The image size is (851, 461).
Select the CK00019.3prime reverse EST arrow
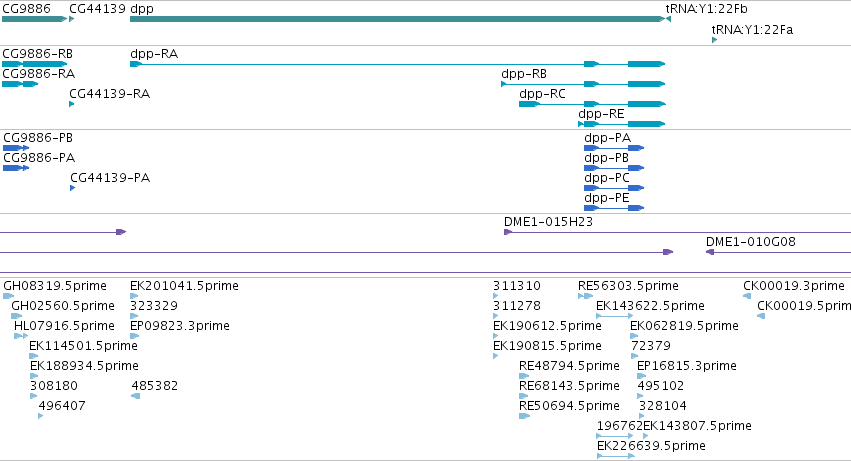click(747, 296)
